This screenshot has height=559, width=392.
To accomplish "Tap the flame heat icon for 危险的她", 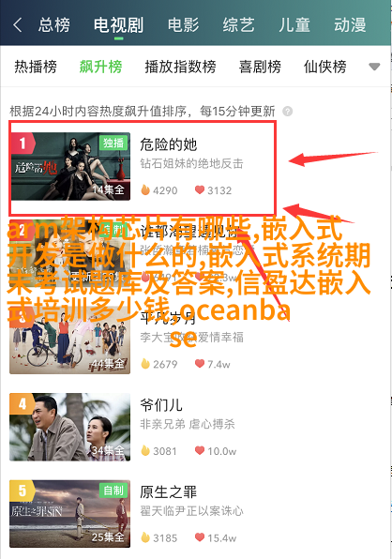I will 145,189.
